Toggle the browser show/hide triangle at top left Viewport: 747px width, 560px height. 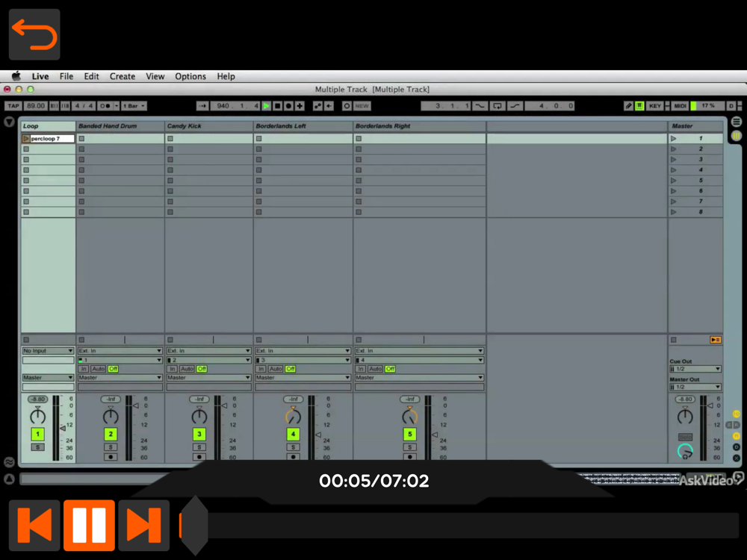point(9,122)
